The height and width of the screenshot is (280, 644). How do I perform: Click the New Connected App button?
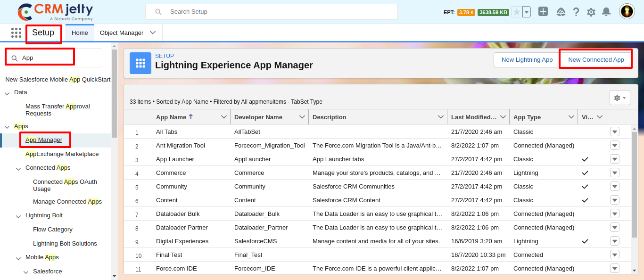596,60
